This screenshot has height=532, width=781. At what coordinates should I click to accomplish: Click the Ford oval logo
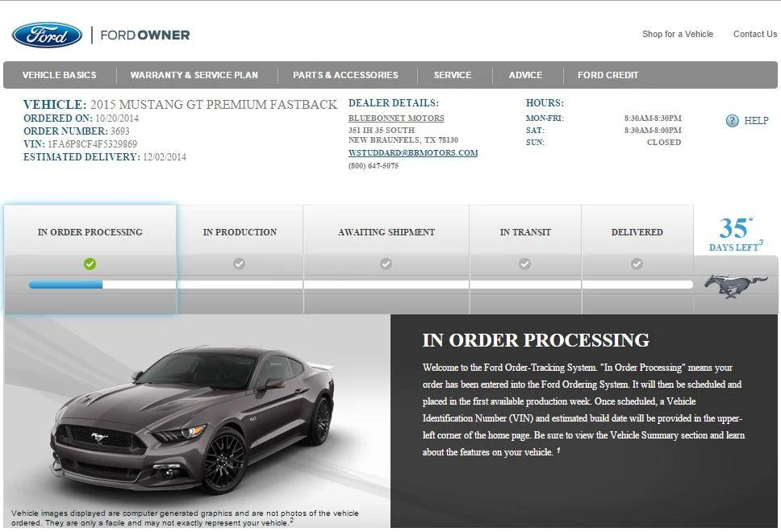coord(48,35)
